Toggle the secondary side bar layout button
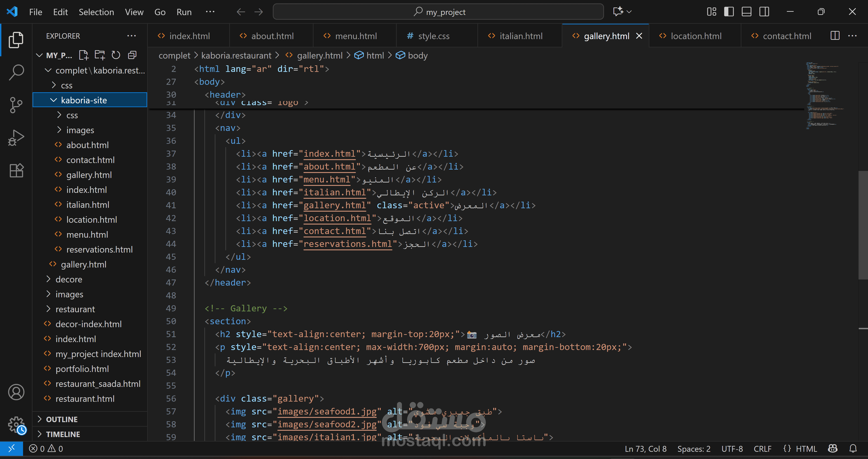This screenshot has width=868, height=459. tap(764, 12)
